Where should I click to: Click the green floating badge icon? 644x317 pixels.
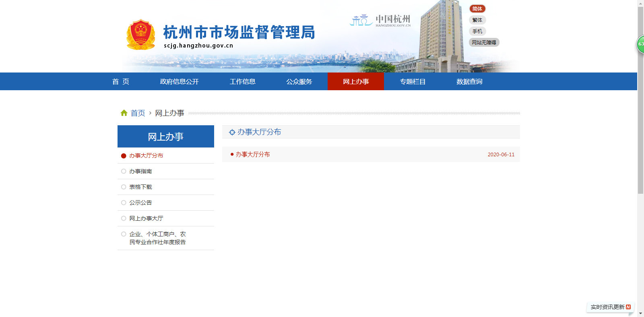640,44
